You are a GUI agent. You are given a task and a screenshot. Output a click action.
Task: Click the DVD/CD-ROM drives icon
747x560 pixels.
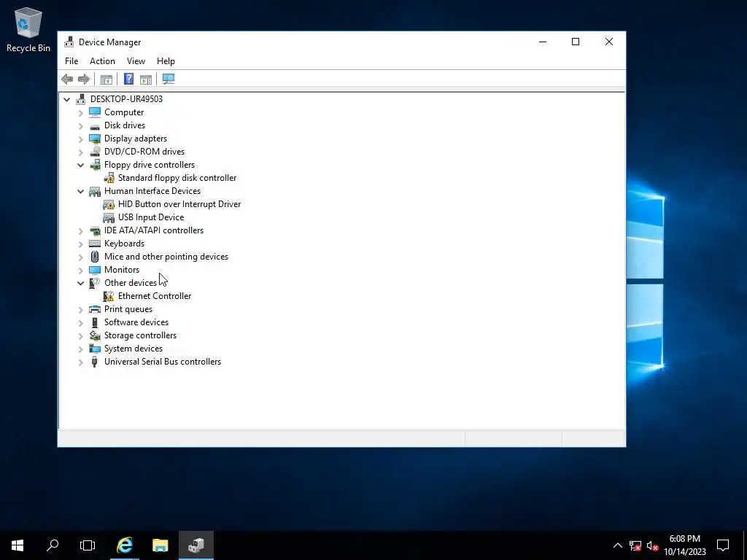tap(95, 152)
